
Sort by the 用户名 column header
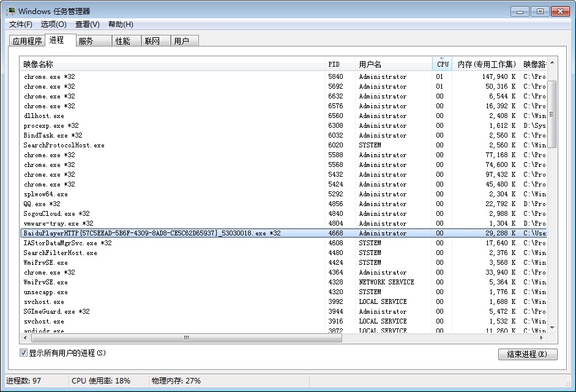tap(394, 64)
